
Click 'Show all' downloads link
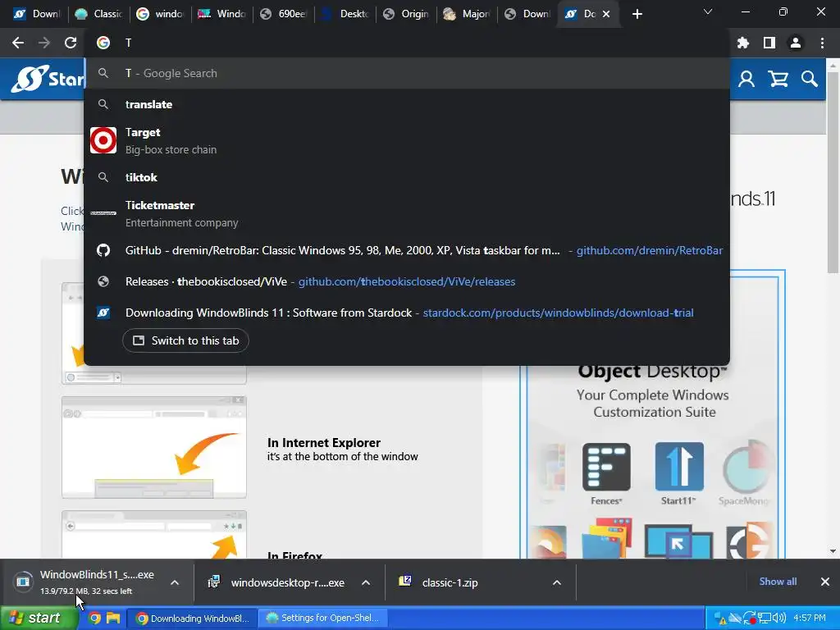click(778, 582)
